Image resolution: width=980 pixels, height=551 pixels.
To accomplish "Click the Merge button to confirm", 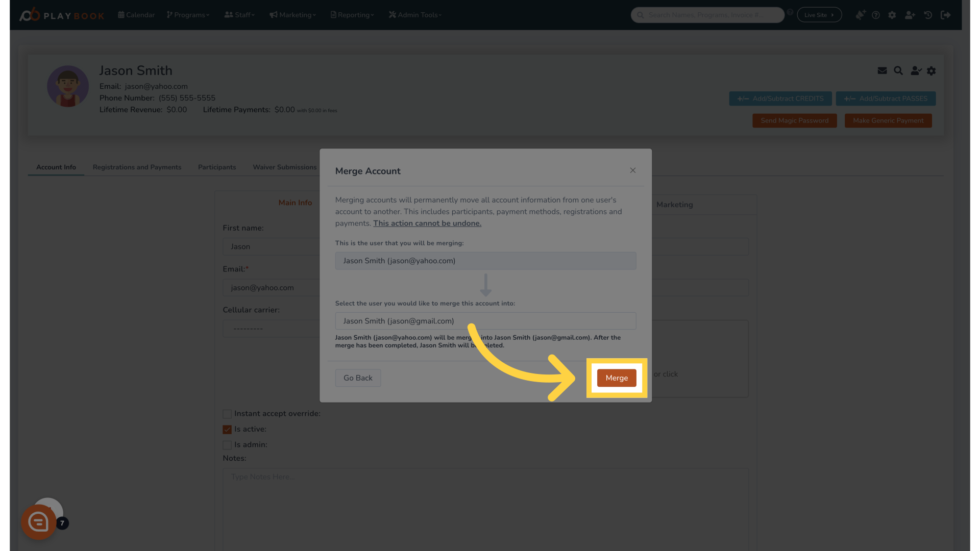I will (x=617, y=378).
